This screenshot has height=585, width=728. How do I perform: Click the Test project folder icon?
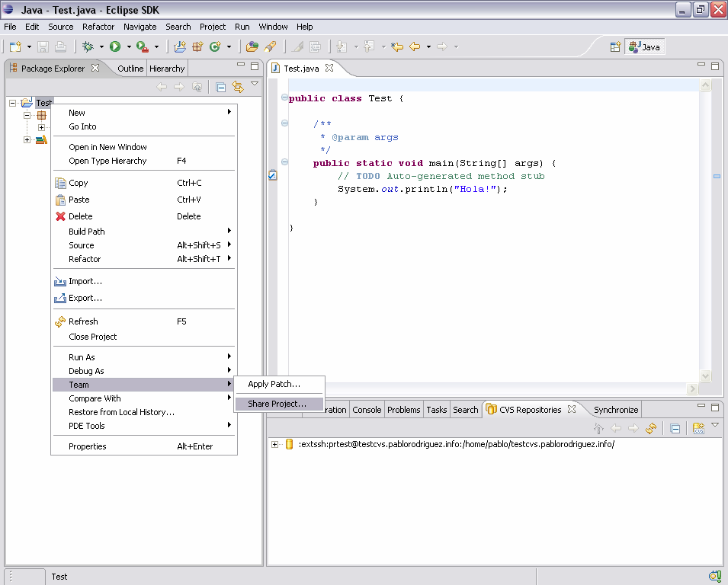point(27,103)
